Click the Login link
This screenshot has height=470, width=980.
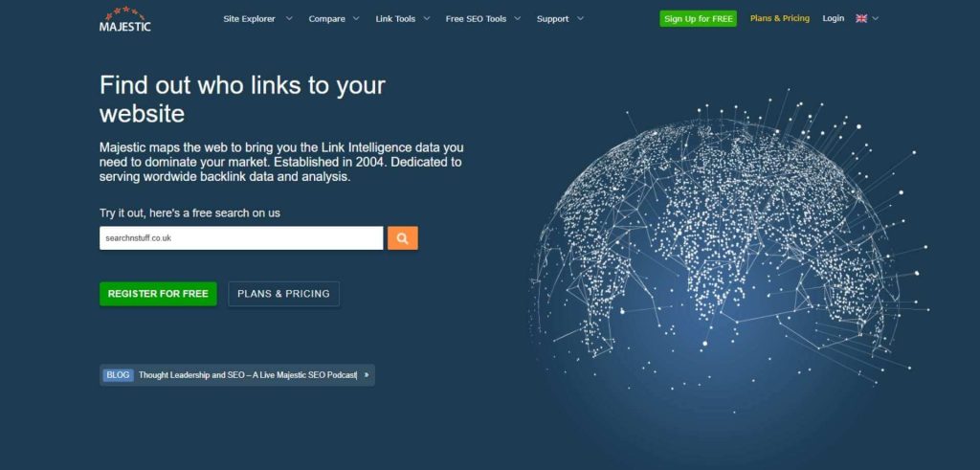pyautogui.click(x=833, y=18)
